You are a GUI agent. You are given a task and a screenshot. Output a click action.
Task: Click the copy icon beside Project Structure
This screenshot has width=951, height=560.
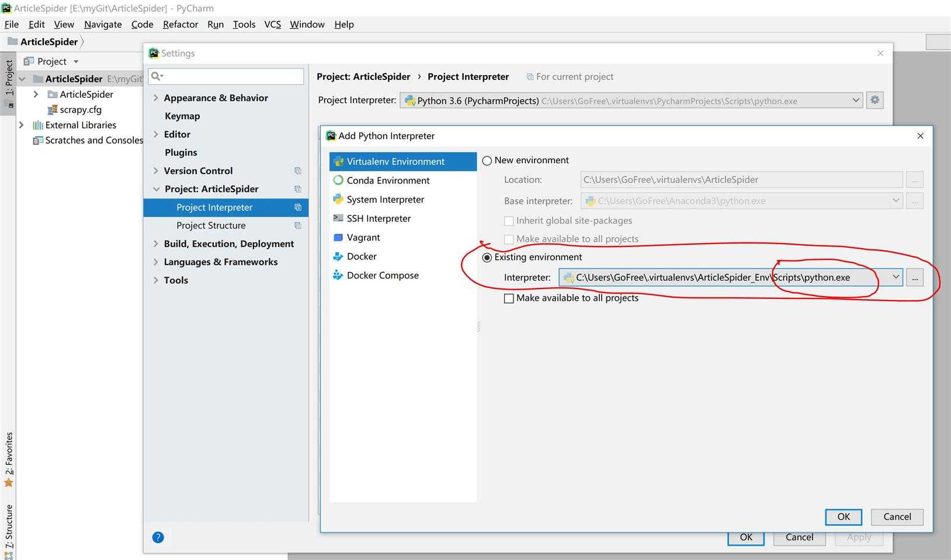(298, 225)
